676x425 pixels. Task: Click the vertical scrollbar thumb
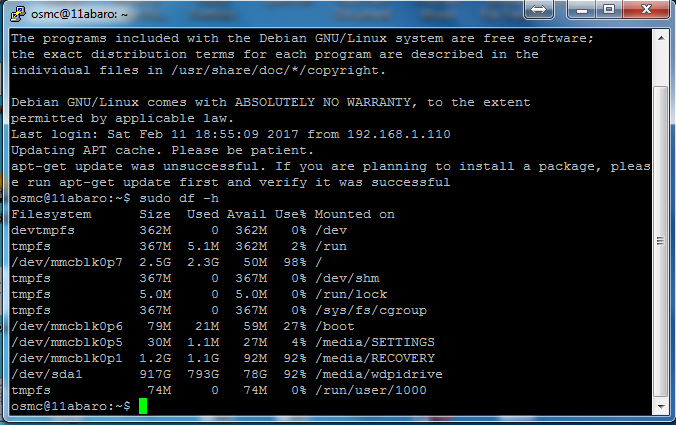[660, 241]
